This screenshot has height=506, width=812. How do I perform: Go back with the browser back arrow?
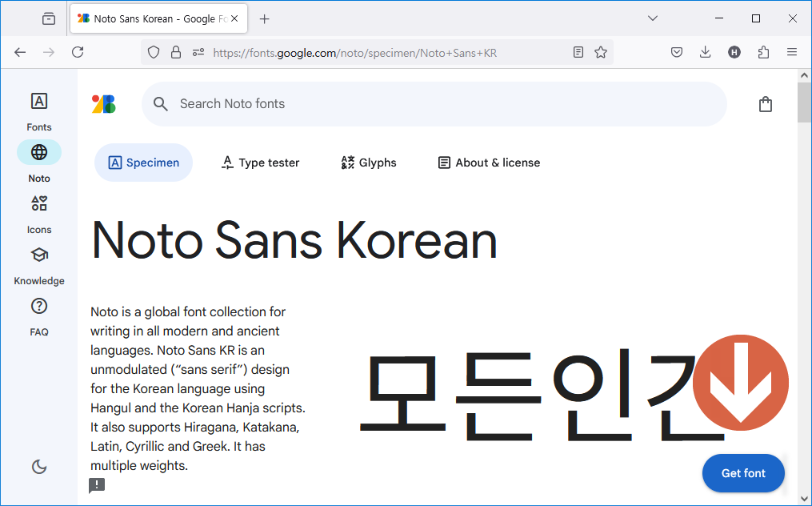(20, 52)
